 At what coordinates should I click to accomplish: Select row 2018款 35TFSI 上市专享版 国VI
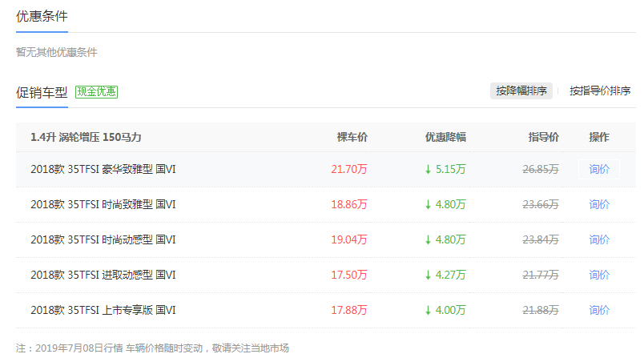pyautogui.click(x=326, y=311)
